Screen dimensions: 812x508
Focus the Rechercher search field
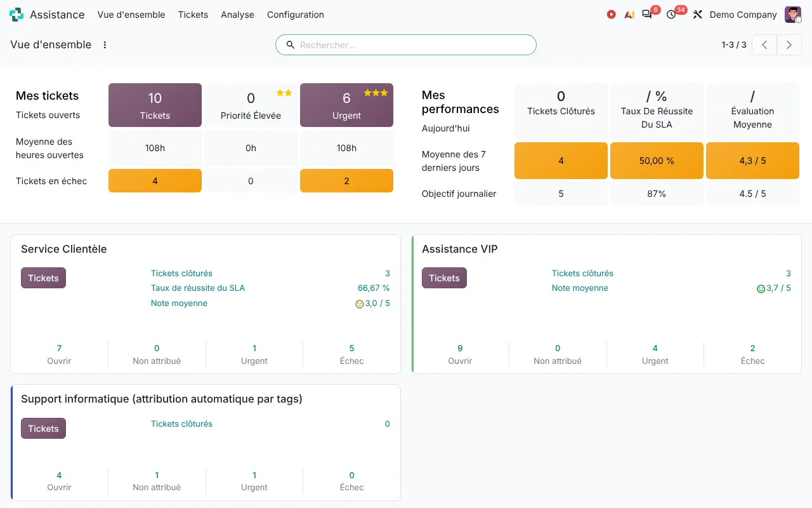[x=414, y=45]
